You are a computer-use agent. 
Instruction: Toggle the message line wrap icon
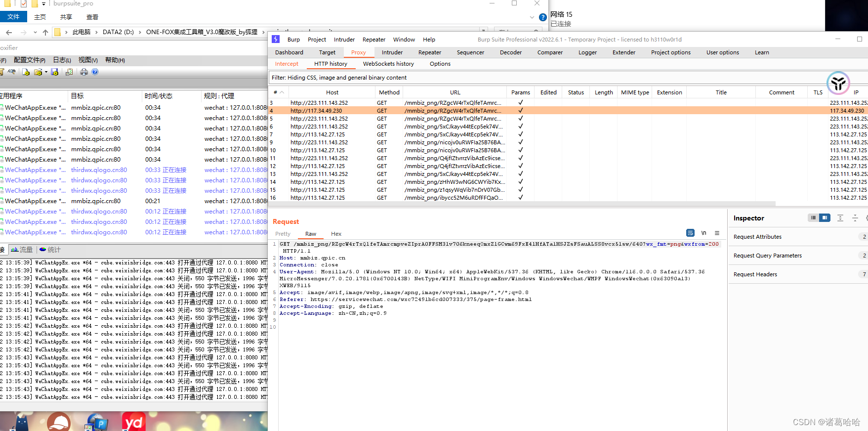[690, 233]
